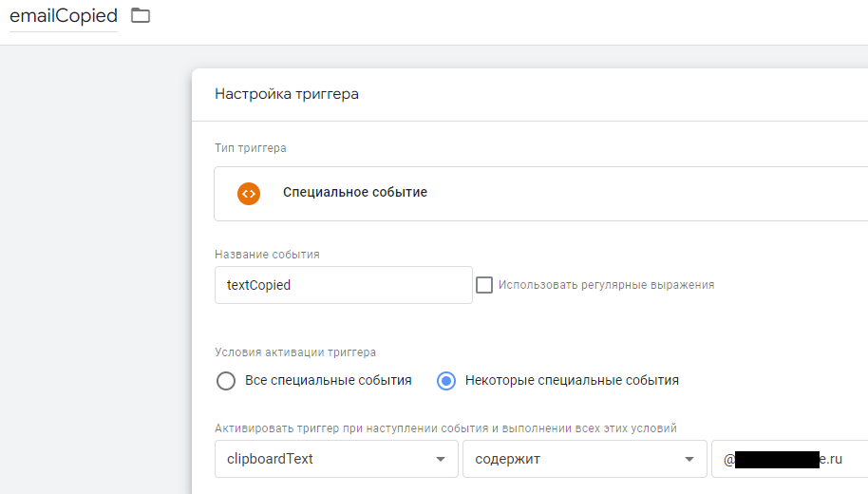This screenshot has width=868, height=494.
Task: Click the Название события label
Action: click(267, 255)
